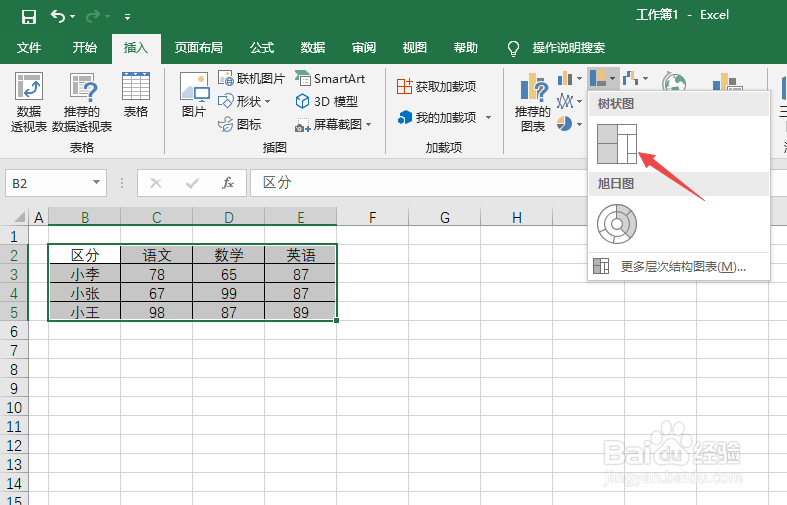Image resolution: width=787 pixels, height=505 pixels.
Task: Click the globe map chart icon
Action: (674, 82)
